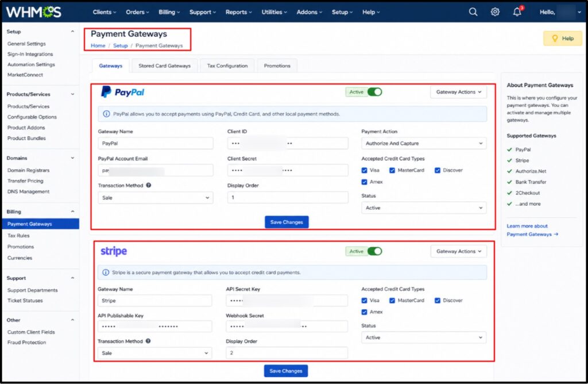Uncheck Discover under Stripe card types
588x384 pixels.
click(437, 300)
